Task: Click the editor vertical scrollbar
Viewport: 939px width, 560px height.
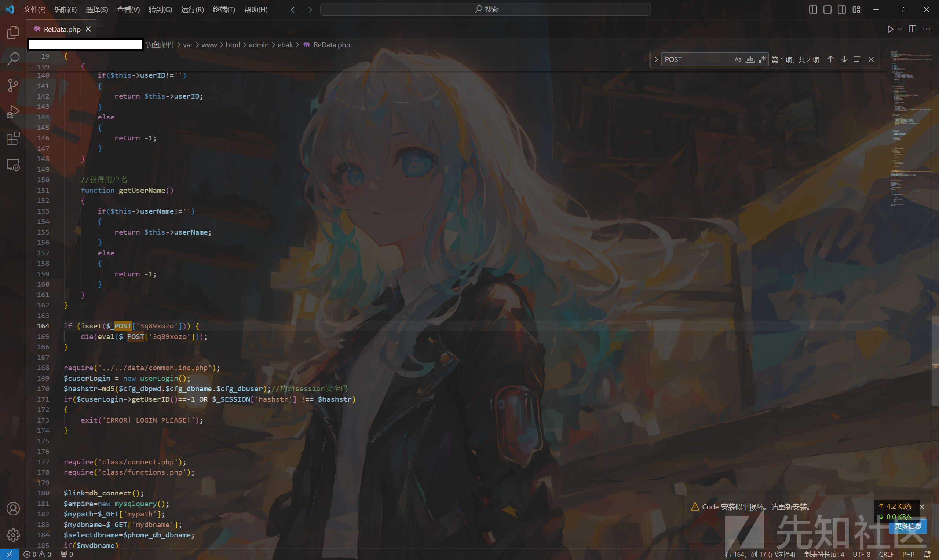Action: 935,360
